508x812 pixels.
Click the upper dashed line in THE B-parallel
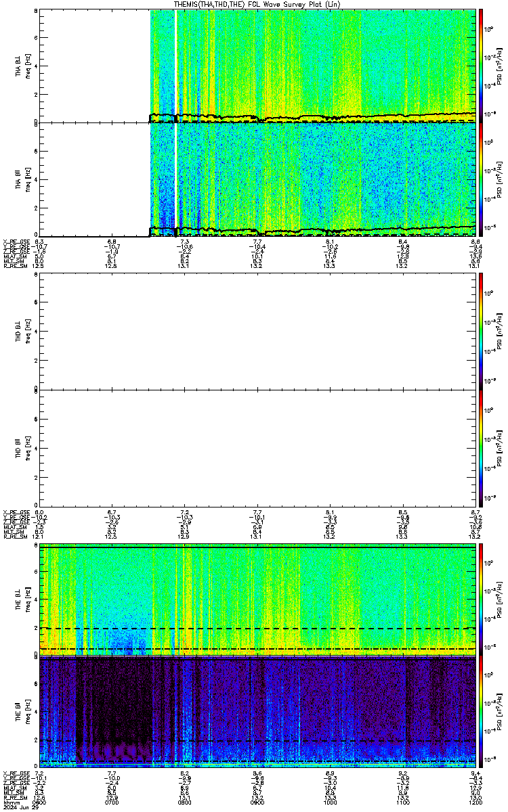pyautogui.click(x=258, y=741)
